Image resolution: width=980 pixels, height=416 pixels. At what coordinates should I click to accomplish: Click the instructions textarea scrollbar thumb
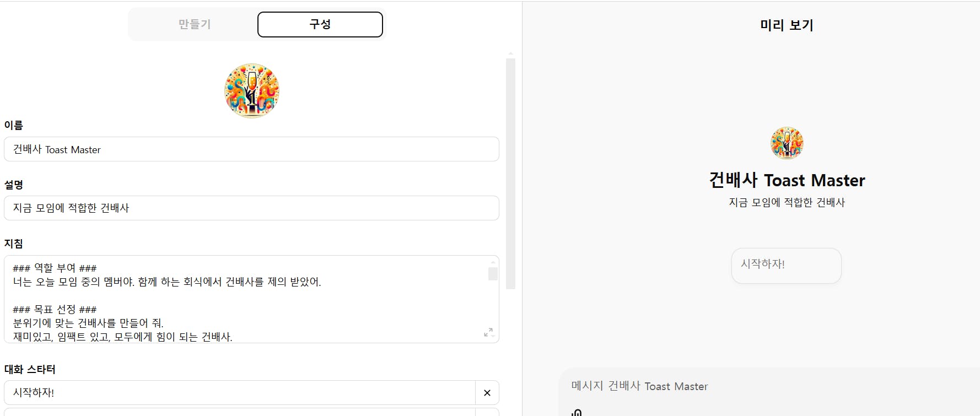493,274
